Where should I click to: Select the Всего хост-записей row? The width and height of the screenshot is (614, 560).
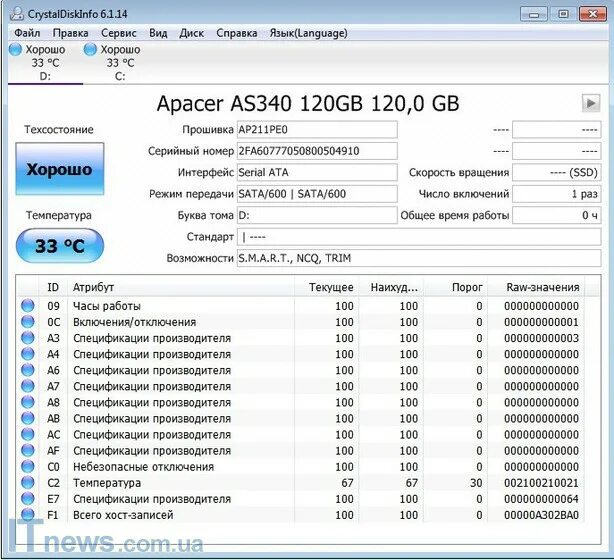pyautogui.click(x=300, y=515)
